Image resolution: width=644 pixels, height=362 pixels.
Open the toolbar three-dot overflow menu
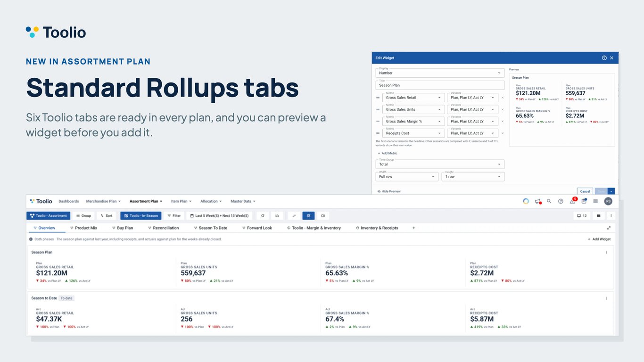click(x=611, y=215)
